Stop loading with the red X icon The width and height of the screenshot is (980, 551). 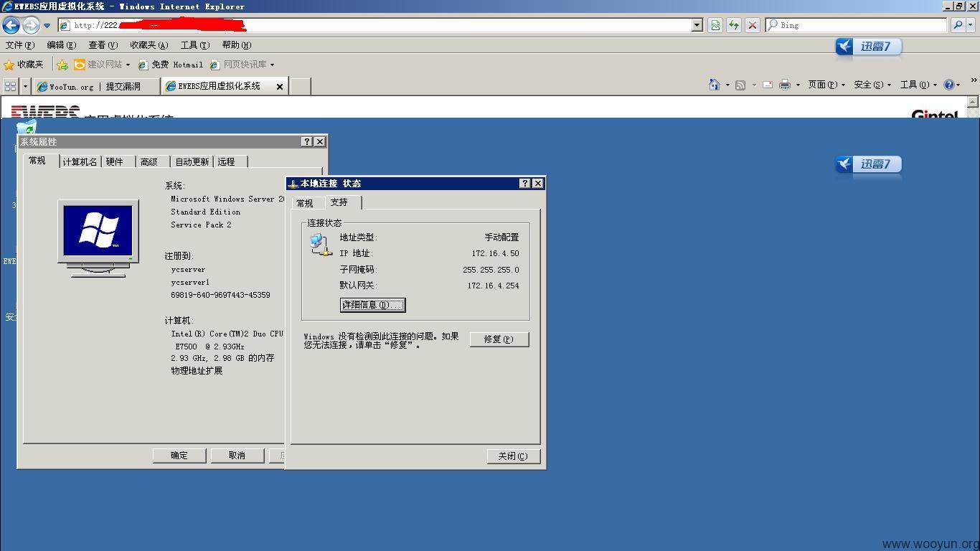(752, 25)
